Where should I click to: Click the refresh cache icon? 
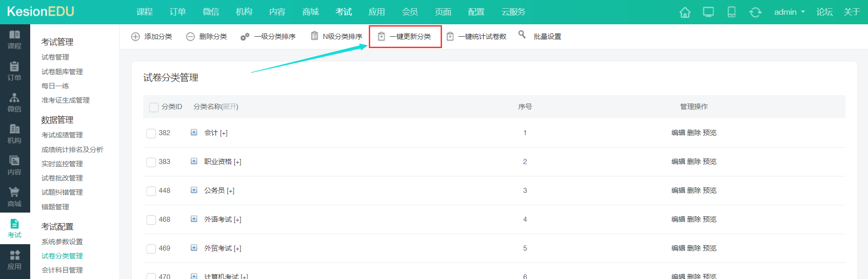click(755, 12)
